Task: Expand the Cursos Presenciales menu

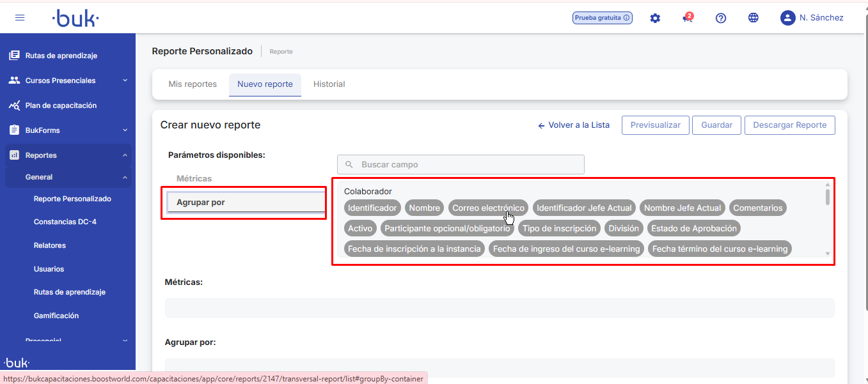Action: click(125, 81)
